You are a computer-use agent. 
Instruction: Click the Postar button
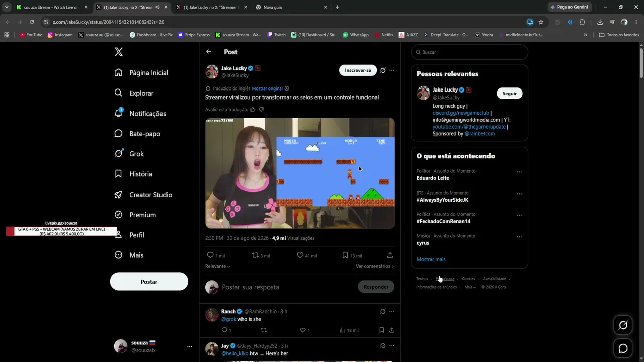pos(149,282)
